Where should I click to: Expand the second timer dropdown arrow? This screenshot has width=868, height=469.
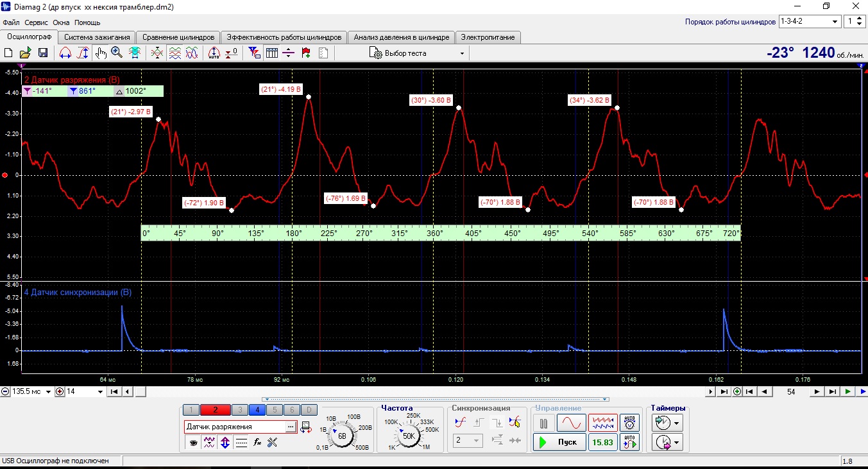[676, 443]
